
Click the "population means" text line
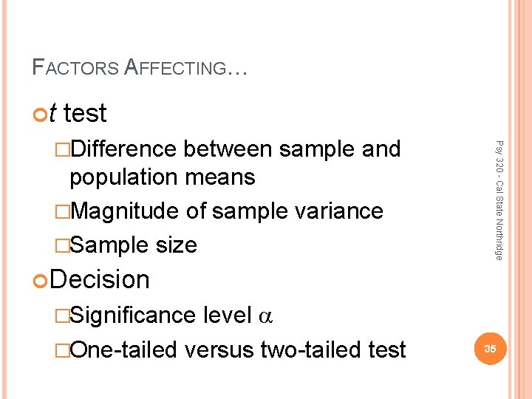(x=162, y=177)
